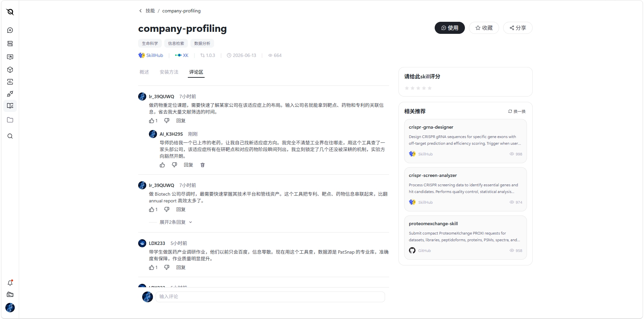Switch to the 安装方法 tab
The image size is (644, 319).
169,72
